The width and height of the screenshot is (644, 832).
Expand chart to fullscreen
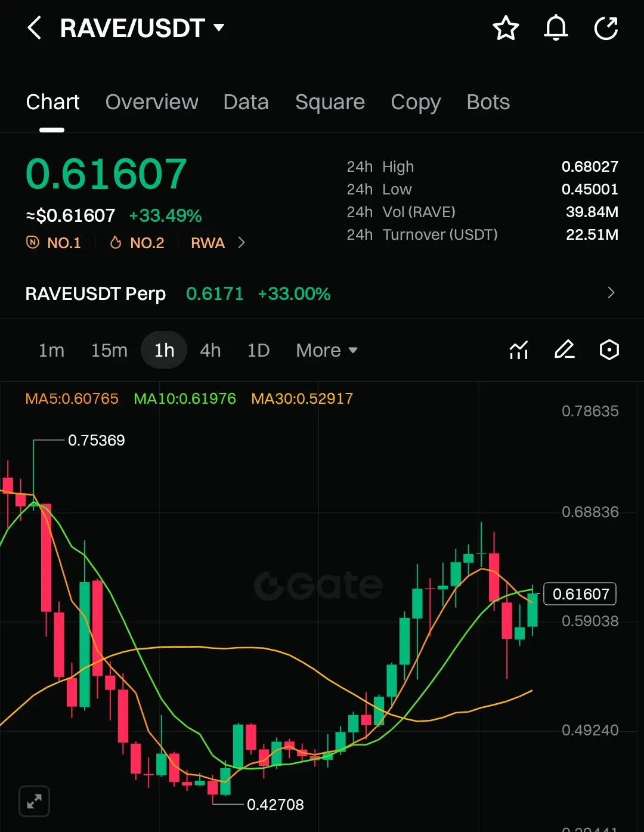pyautogui.click(x=35, y=801)
